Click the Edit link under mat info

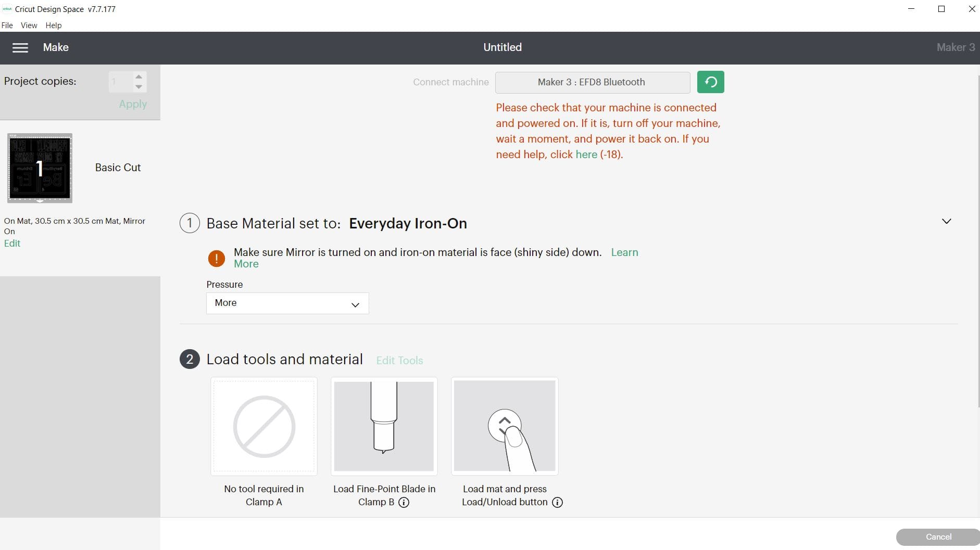(12, 244)
